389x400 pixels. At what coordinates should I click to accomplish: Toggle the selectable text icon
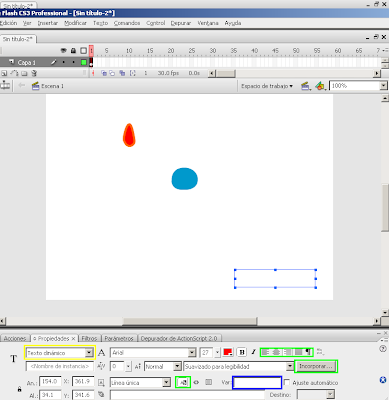click(x=183, y=382)
